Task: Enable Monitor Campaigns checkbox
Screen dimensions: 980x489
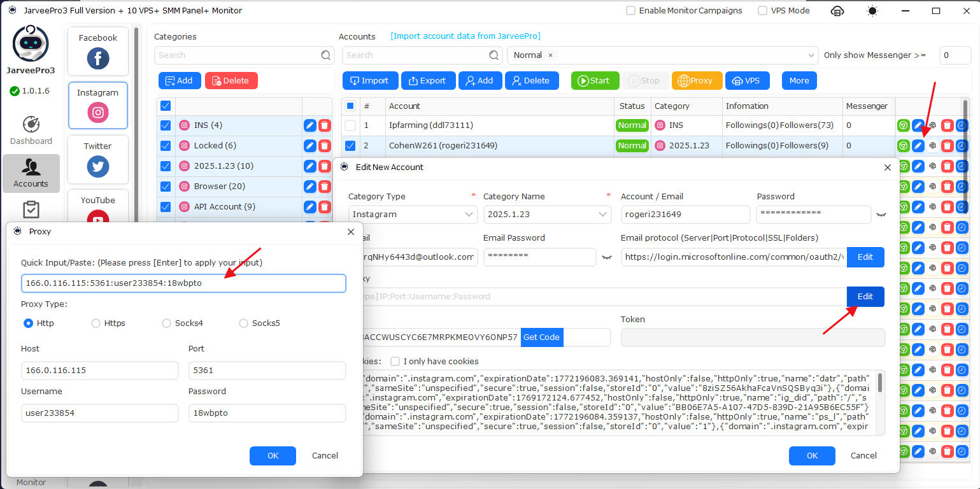Action: [630, 11]
